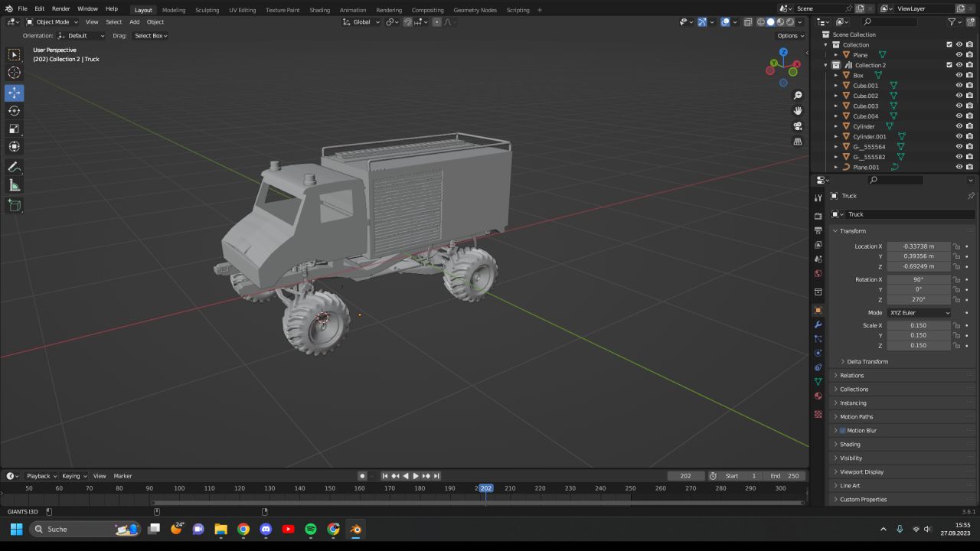Image resolution: width=980 pixels, height=551 pixels.
Task: Click the Scale X value field
Action: point(919,325)
